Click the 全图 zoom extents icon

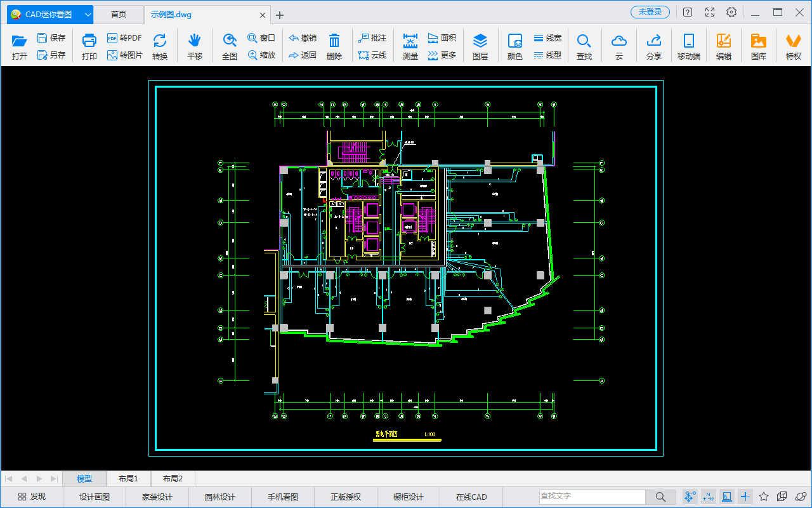click(x=230, y=46)
